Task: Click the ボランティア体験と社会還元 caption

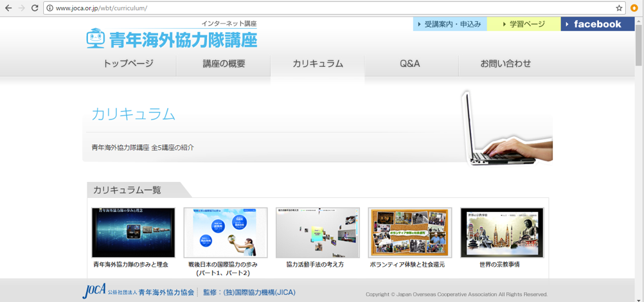Action: pyautogui.click(x=407, y=265)
